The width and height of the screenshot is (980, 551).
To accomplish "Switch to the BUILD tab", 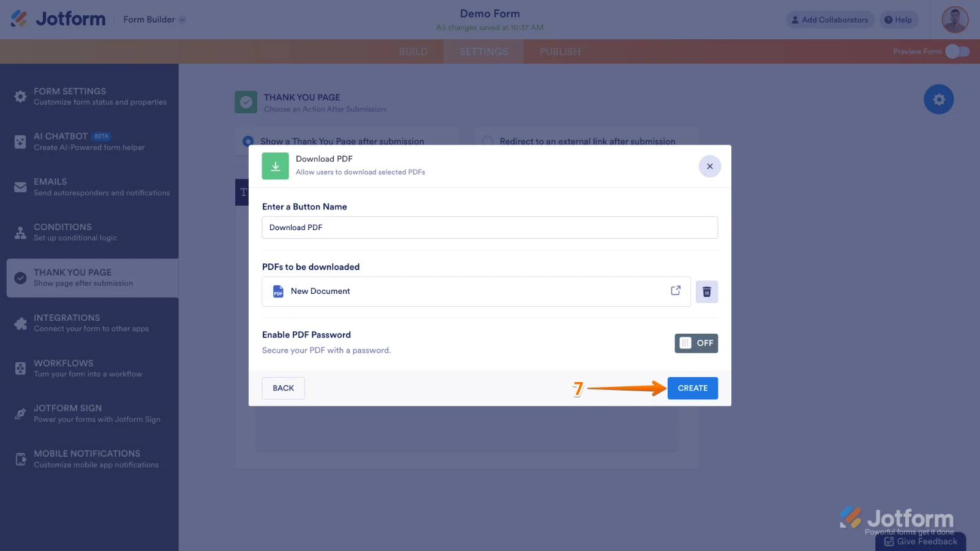I will tap(413, 52).
